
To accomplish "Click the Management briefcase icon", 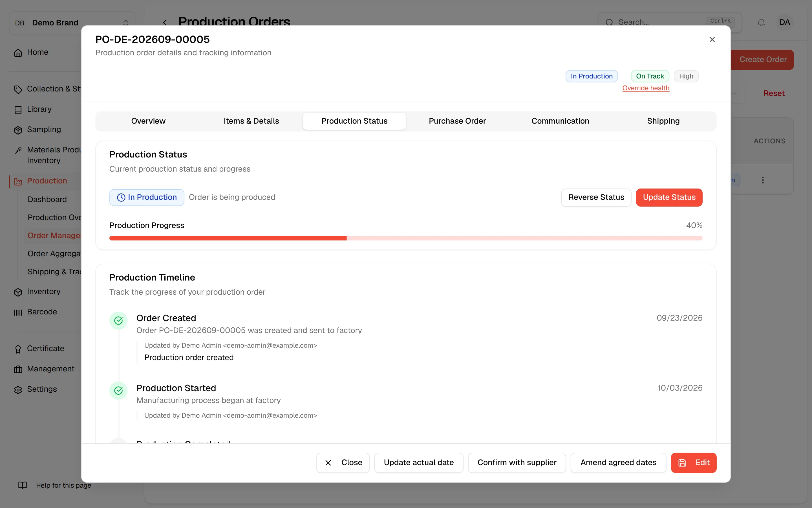I will tap(18, 369).
